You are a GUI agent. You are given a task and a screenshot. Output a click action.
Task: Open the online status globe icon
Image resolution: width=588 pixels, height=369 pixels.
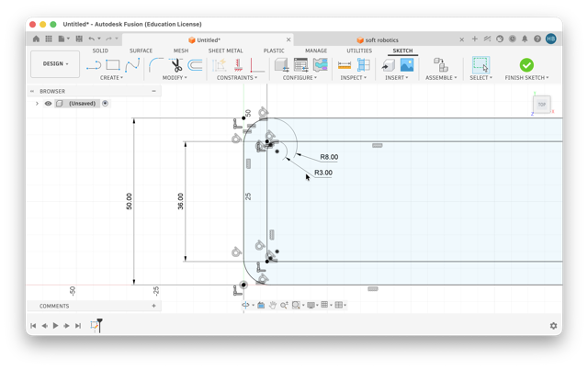click(500, 39)
